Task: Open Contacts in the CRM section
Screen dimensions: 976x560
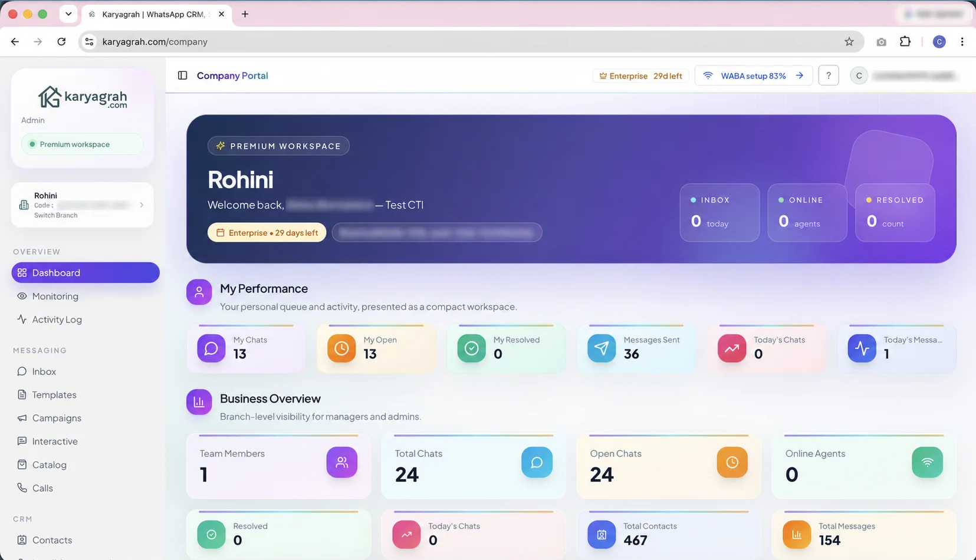Action: 86,540
